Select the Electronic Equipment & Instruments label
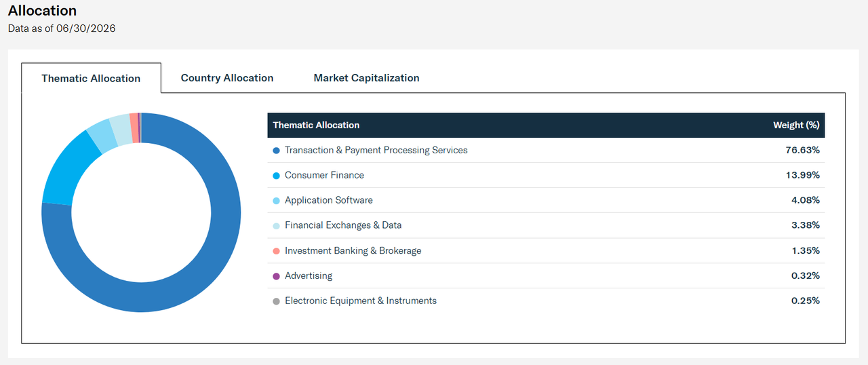This screenshot has width=868, height=365. point(361,301)
